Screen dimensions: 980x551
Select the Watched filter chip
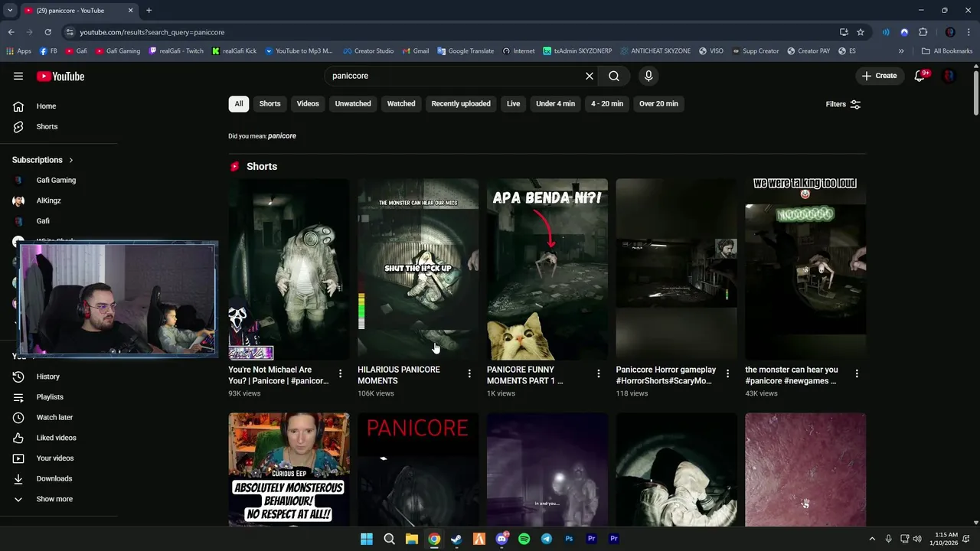(x=401, y=104)
